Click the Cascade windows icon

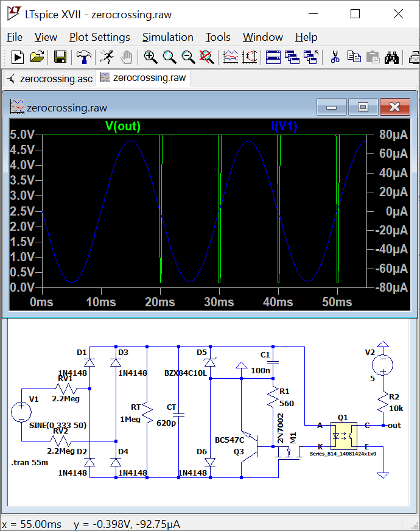[292, 57]
